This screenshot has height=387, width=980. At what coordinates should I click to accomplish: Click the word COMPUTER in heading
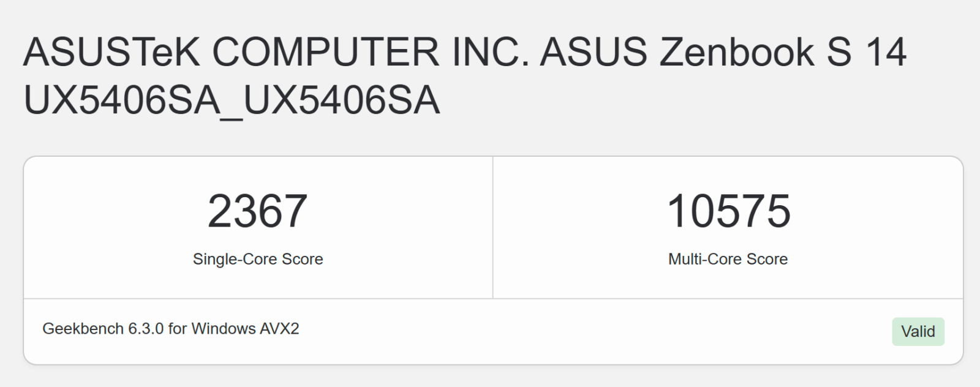326,52
